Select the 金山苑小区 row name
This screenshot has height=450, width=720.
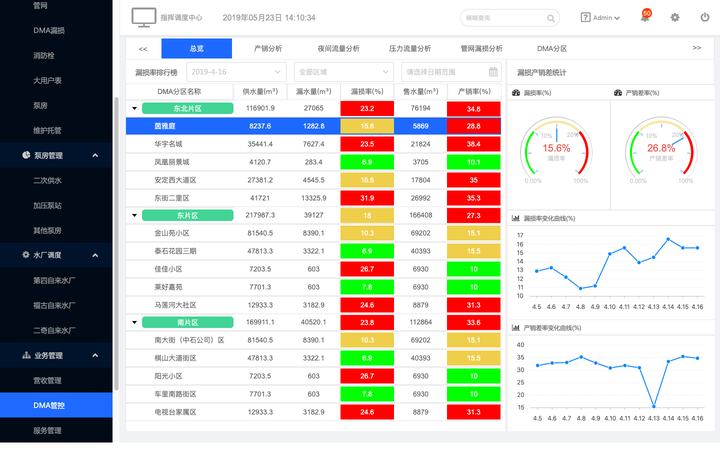[171, 233]
